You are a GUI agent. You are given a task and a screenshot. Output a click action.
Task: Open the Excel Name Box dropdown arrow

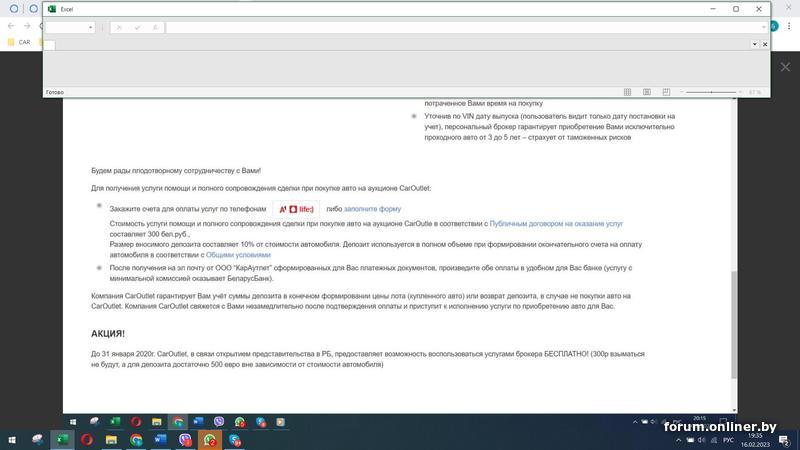click(90, 28)
